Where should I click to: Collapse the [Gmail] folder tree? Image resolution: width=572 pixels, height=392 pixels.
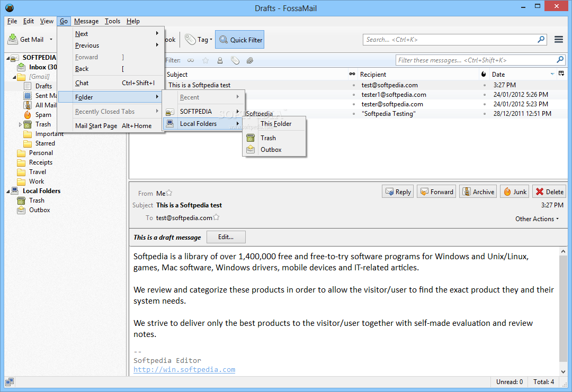coord(14,77)
